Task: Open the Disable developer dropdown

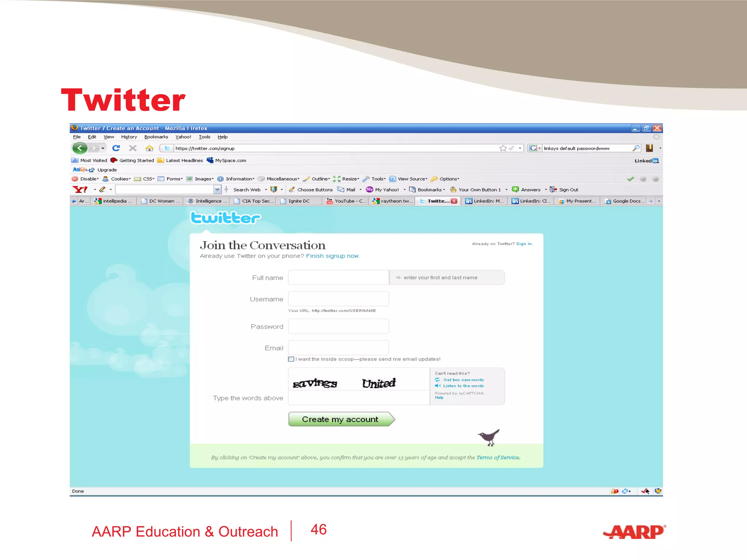Action: coord(85,179)
